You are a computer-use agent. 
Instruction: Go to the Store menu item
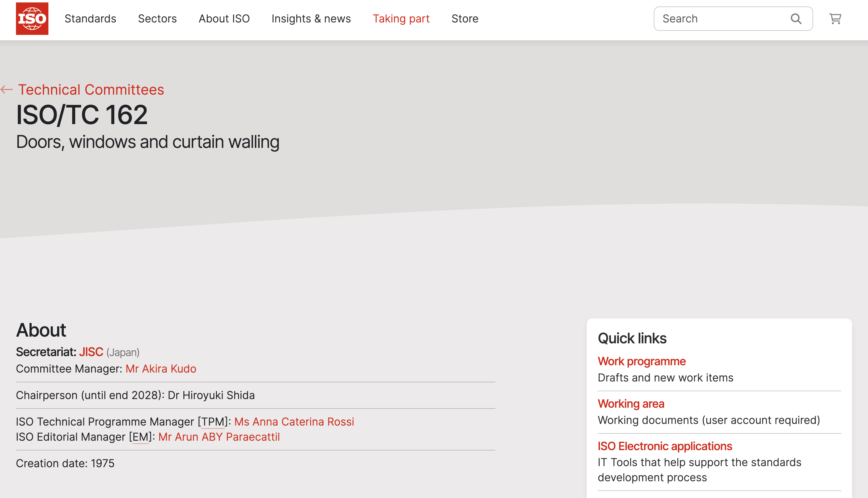click(x=465, y=18)
